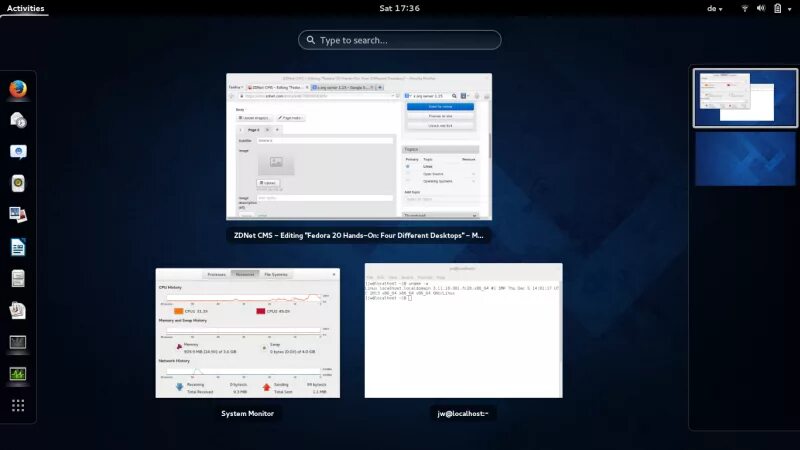The height and width of the screenshot is (450, 800).
Task: Switch to the empty second workspace
Action: pyautogui.click(x=745, y=159)
